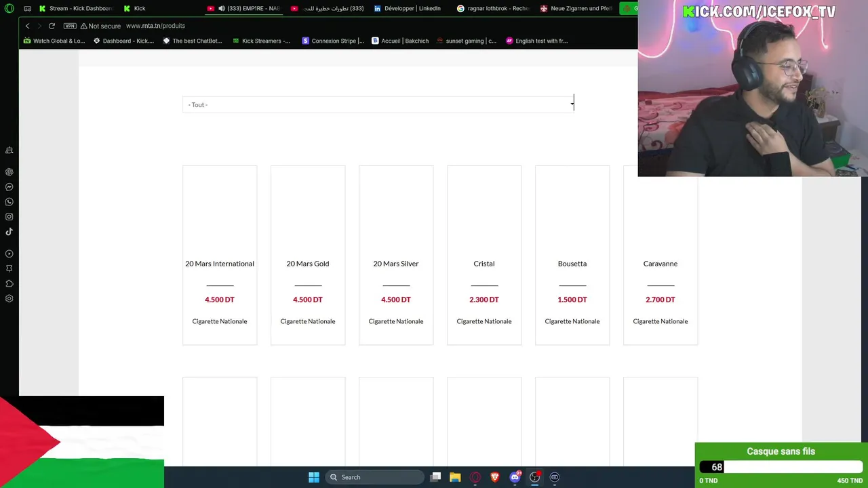868x488 pixels.
Task: Click the taskbar Search box
Action: click(x=374, y=477)
